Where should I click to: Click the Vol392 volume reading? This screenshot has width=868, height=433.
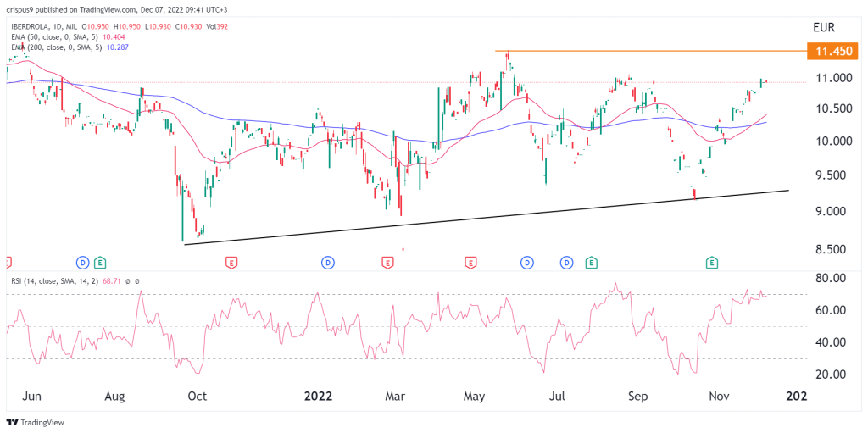(217, 26)
